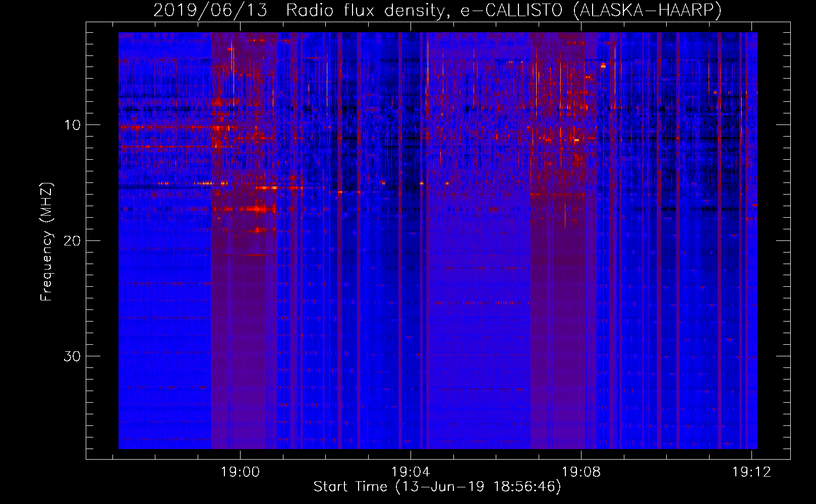The image size is (816, 504).
Task: Click the '20' frequency tick label
Action: point(73,240)
